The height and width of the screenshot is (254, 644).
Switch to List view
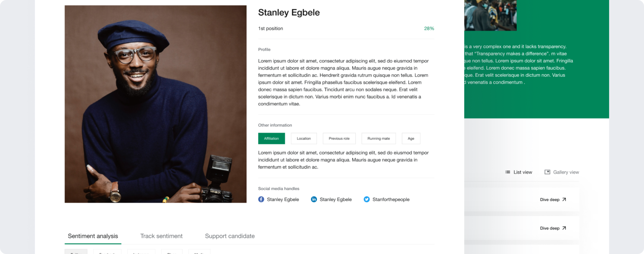coord(523,172)
